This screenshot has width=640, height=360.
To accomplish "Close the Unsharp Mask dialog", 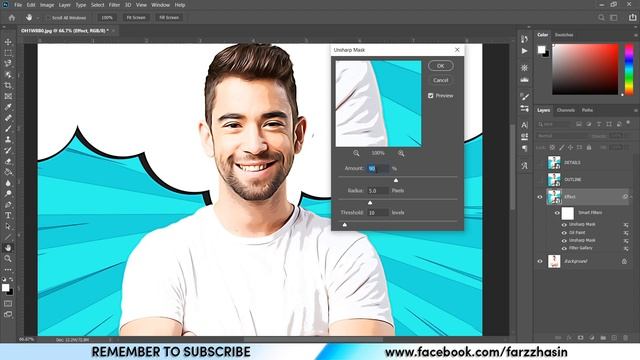I will coord(457,50).
